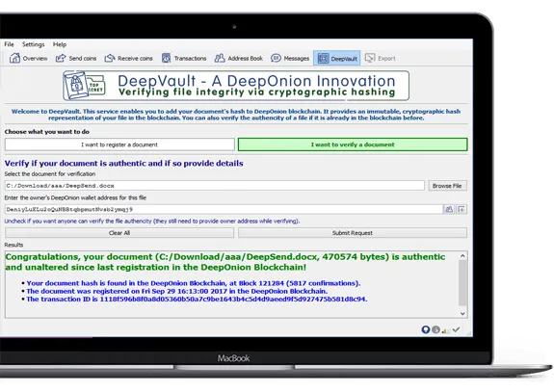Image resolution: width=554 pixels, height=392 pixels.
Task: Open the Receive coins page
Action: 128,58
